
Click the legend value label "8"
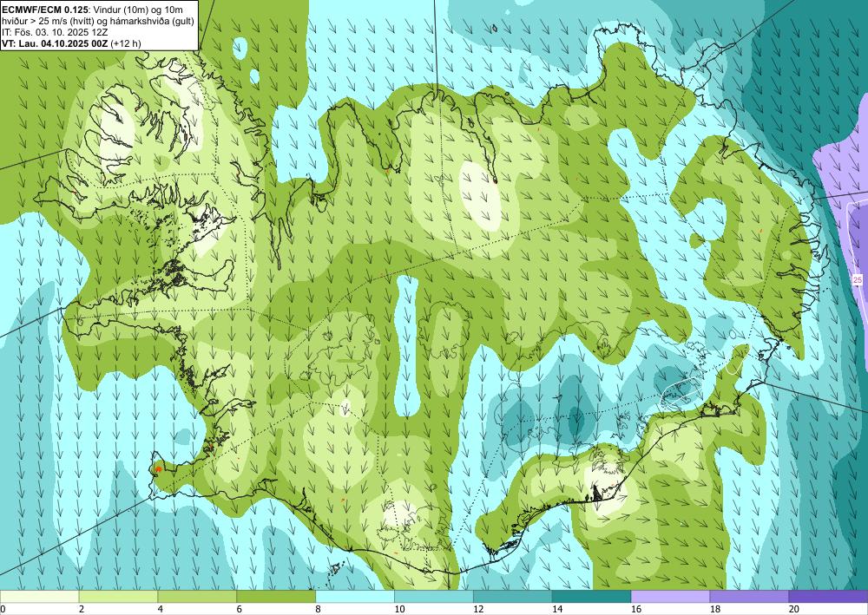(x=319, y=610)
